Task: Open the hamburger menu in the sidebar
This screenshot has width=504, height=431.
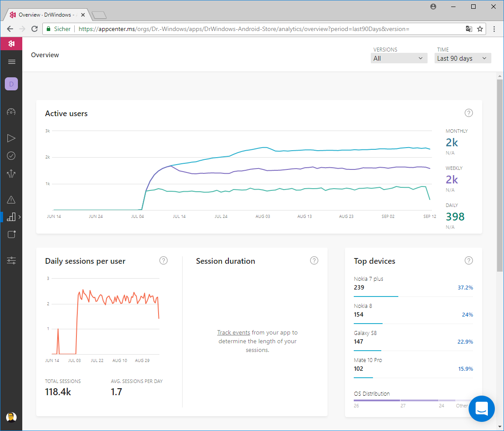Action: tap(12, 62)
